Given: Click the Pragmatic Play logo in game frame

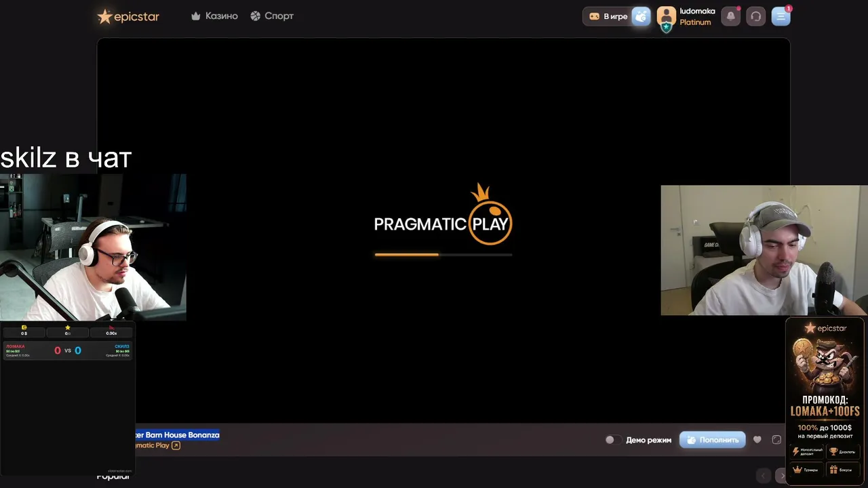Looking at the screenshot, I should click(x=443, y=215).
